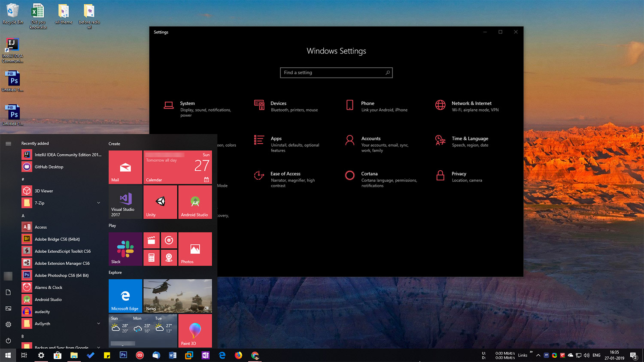
Task: Open the Mail tile in the Start menu
Action: (125, 167)
